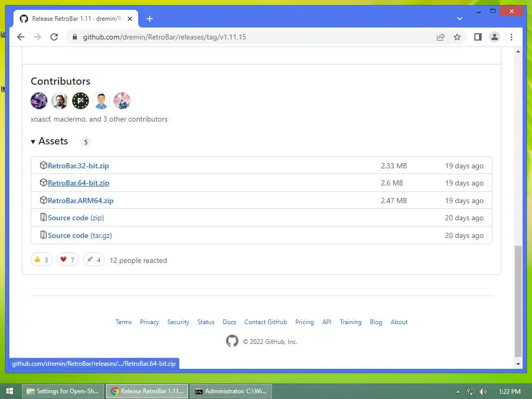
Task: Reload the RetroBar release page
Action: point(54,37)
